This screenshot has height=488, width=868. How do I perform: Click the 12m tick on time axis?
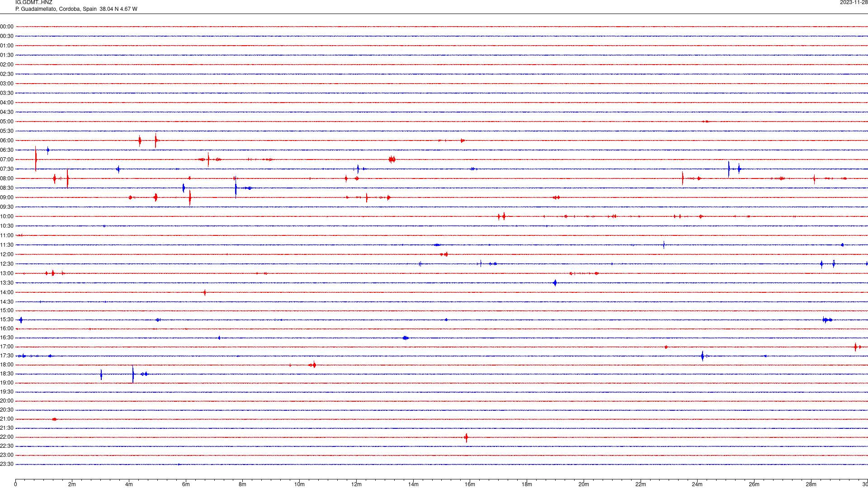point(356,484)
